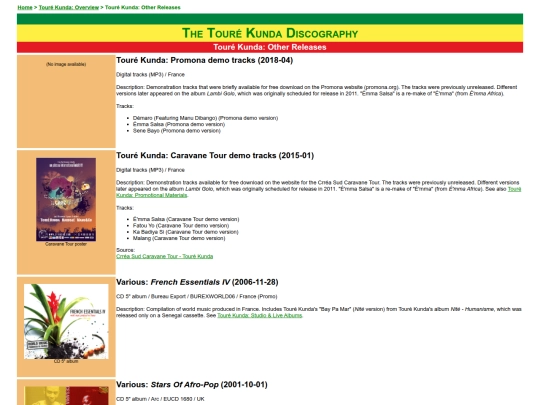Visit Touré Kunda: Studio & Live Albums link
This screenshot has height=405, width=540.
[x=259, y=315]
